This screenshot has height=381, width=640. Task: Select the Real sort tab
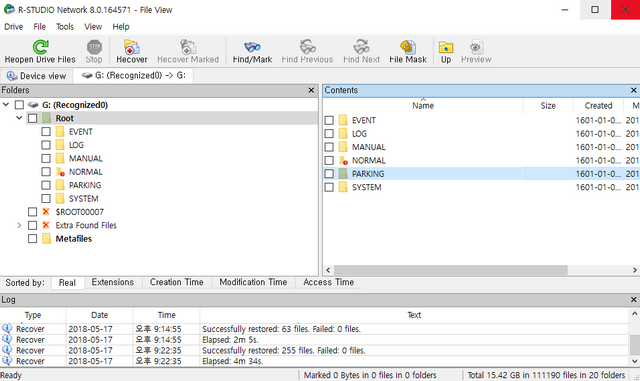pos(67,283)
